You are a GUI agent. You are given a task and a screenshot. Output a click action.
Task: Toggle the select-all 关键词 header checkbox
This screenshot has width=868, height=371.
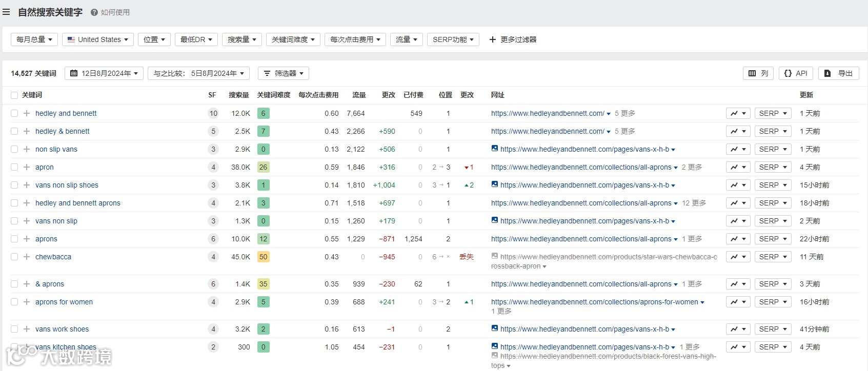point(14,95)
